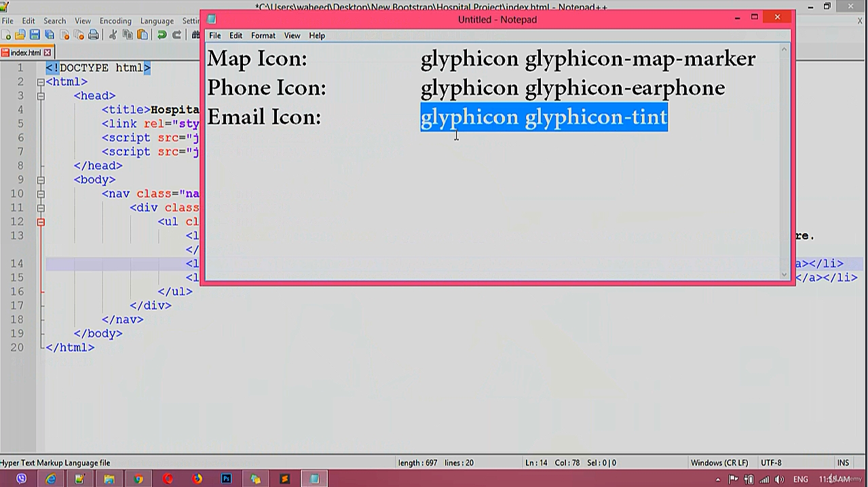The height and width of the screenshot is (487, 868).
Task: Click the Close document icon in Notepad++ toolbar
Action: click(x=64, y=35)
